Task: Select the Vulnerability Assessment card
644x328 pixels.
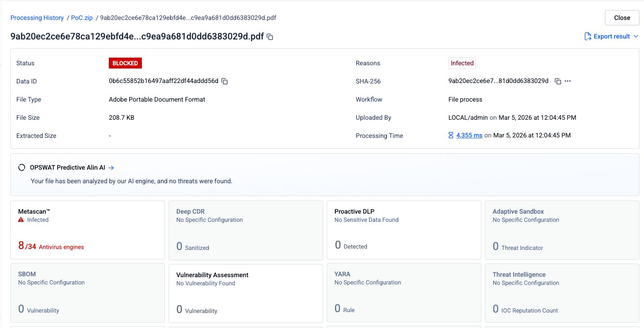Action: point(246,293)
